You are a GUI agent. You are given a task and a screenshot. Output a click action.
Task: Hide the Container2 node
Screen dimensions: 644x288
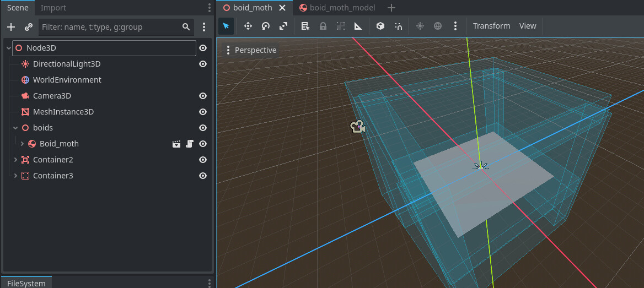click(x=203, y=160)
